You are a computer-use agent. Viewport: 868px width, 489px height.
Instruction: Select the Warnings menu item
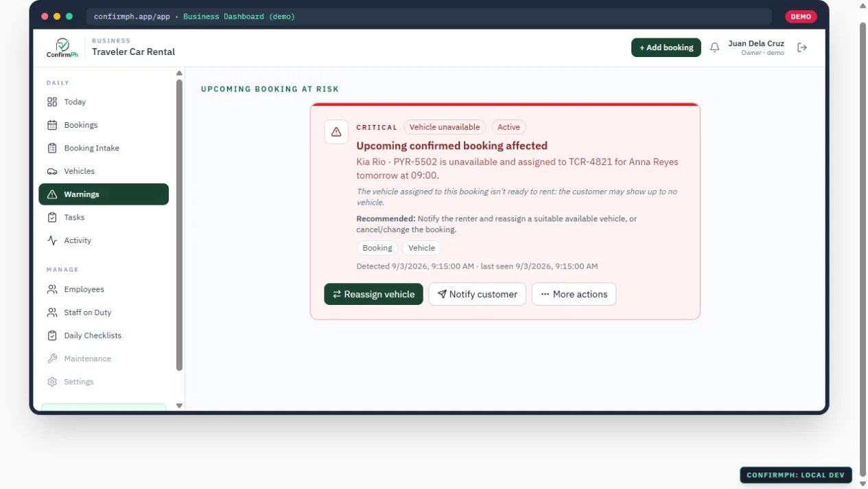[104, 194]
